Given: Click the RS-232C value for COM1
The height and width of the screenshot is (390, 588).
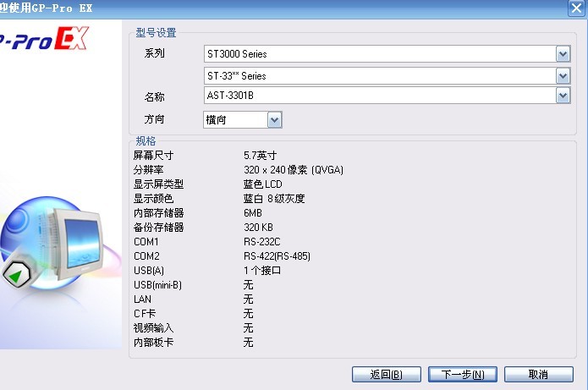Looking at the screenshot, I should pyautogui.click(x=263, y=242).
